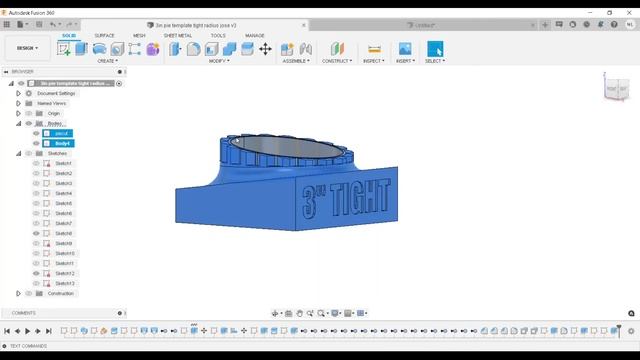
Task: Click the Save icon in quick toolbar
Action: click(39, 24)
